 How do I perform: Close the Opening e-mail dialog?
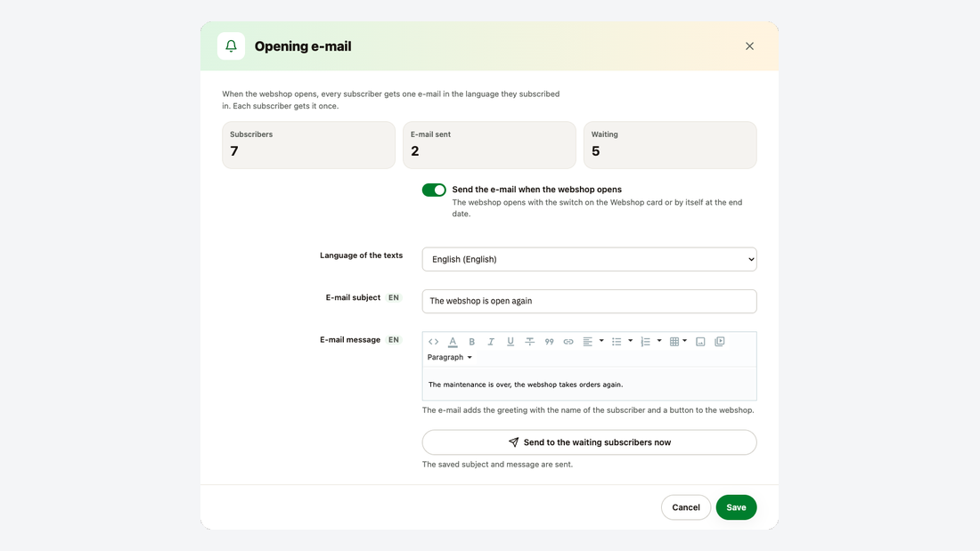point(749,46)
